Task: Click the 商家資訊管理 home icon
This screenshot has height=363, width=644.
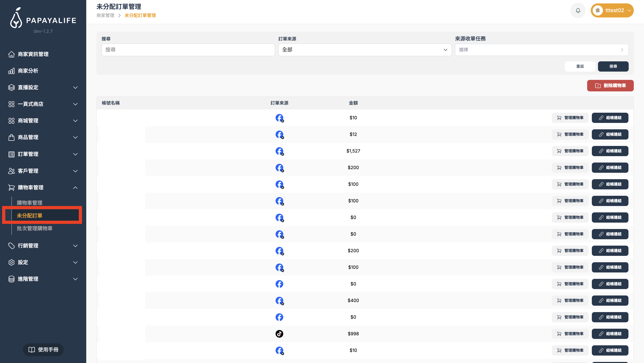Action: tap(11, 54)
